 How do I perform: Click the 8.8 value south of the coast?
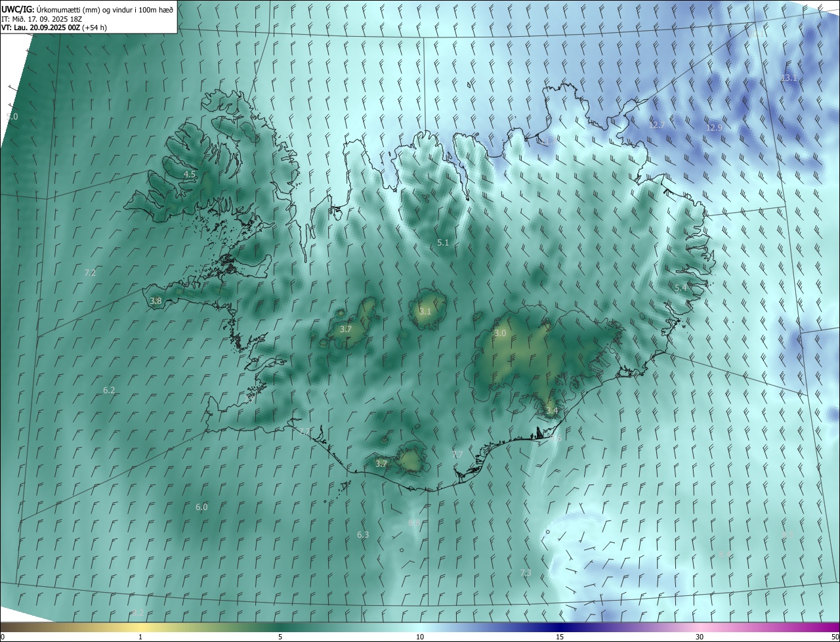pyautogui.click(x=414, y=523)
